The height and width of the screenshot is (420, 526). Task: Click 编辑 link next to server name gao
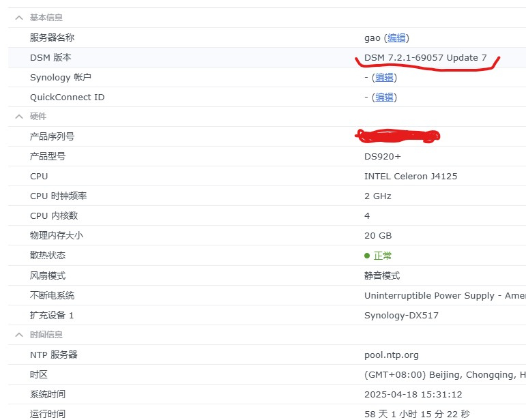click(x=396, y=38)
